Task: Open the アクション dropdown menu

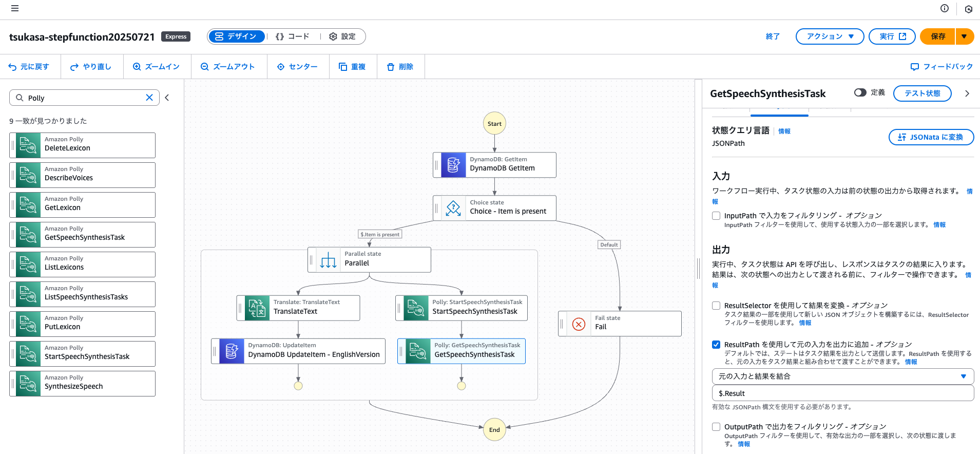Action: tap(830, 36)
